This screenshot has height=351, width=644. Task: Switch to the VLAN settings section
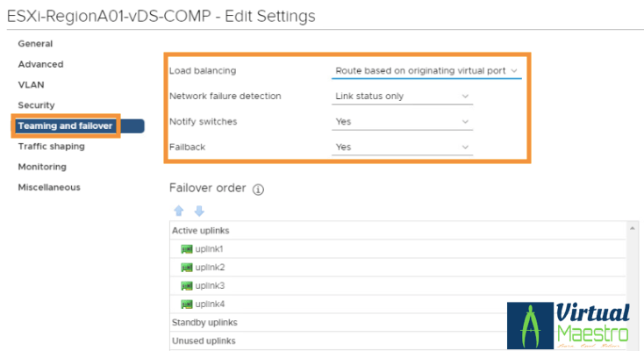pyautogui.click(x=31, y=85)
